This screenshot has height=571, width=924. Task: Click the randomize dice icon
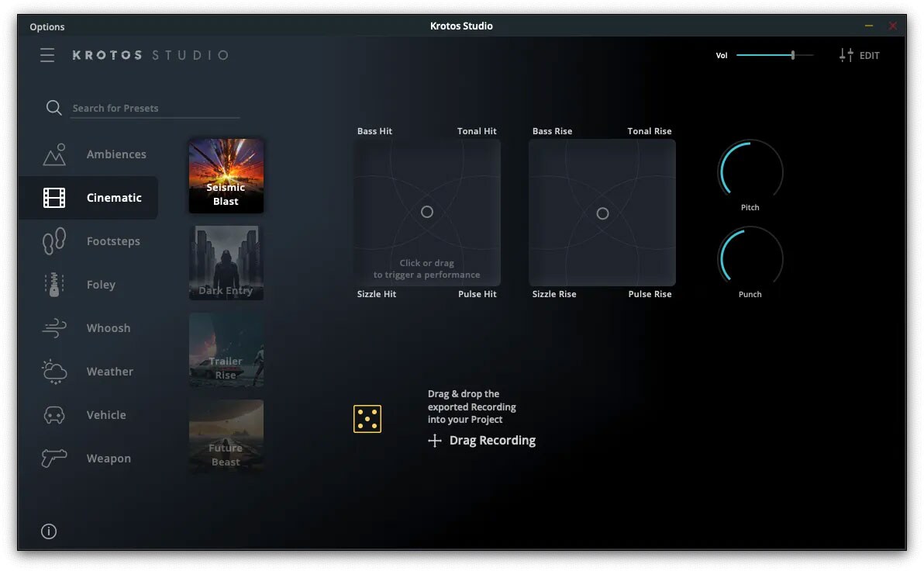point(367,419)
